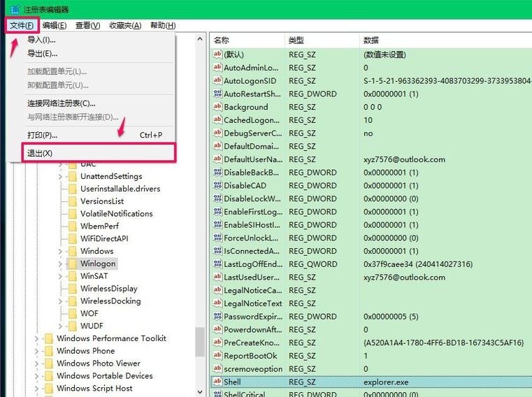Select the VolatileNotifications key
The width and height of the screenshot is (532, 397).
pyautogui.click(x=116, y=214)
